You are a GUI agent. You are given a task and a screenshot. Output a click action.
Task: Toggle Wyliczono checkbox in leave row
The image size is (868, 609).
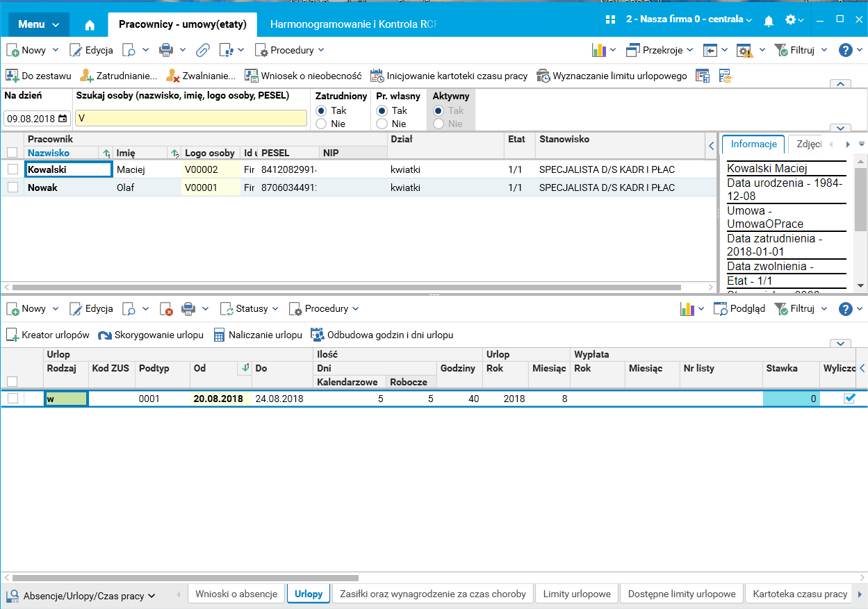click(849, 399)
